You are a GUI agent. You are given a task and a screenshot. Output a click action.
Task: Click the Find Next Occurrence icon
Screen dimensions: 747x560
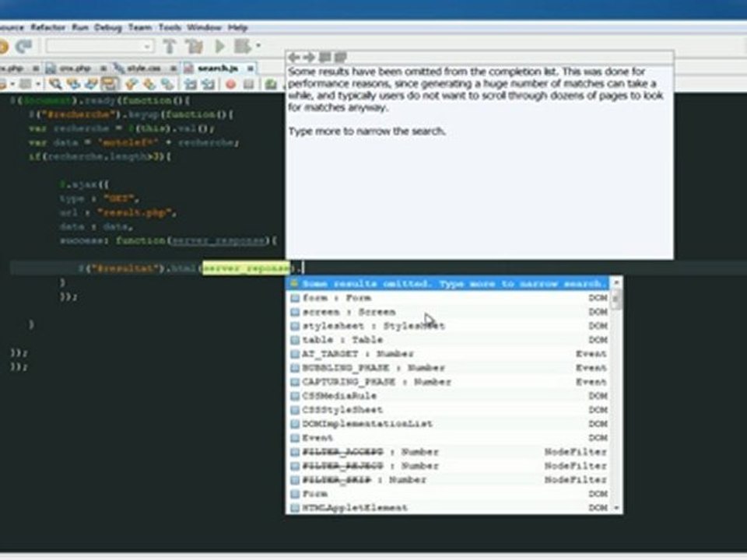coord(91,84)
